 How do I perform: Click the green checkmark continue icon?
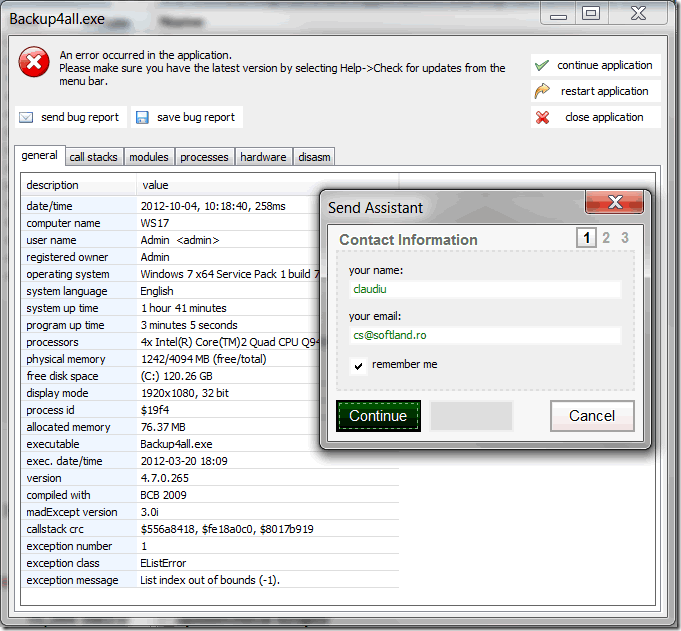542,65
